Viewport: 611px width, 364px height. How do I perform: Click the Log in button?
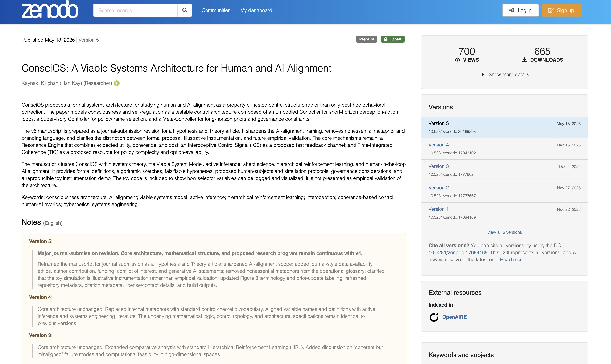pos(520,10)
